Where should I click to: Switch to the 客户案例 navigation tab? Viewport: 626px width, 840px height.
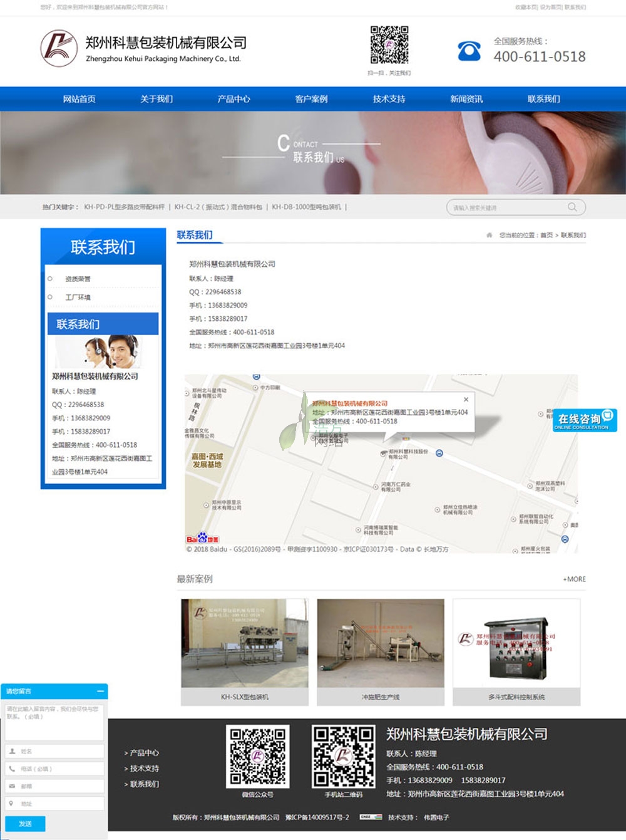312,99
